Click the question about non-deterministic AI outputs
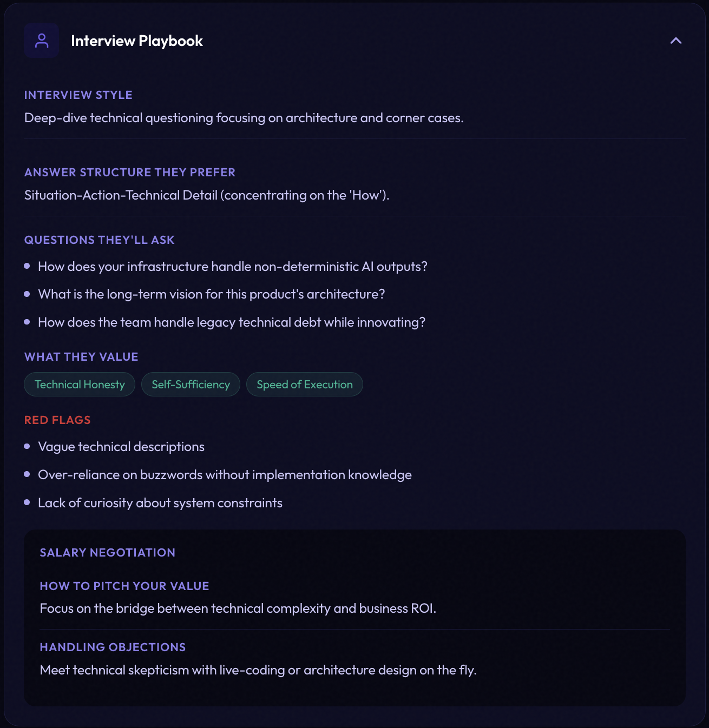709x728 pixels. [x=233, y=267]
